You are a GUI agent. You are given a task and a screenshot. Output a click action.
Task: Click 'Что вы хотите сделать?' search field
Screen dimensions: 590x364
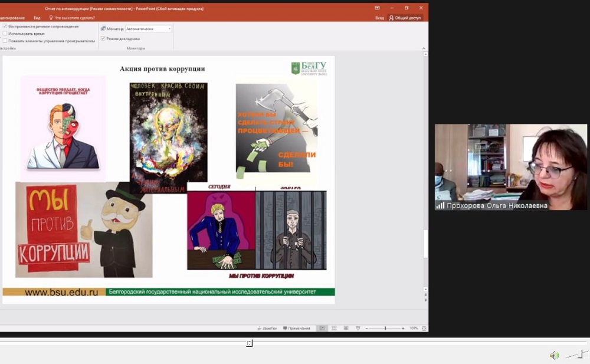coord(74,18)
